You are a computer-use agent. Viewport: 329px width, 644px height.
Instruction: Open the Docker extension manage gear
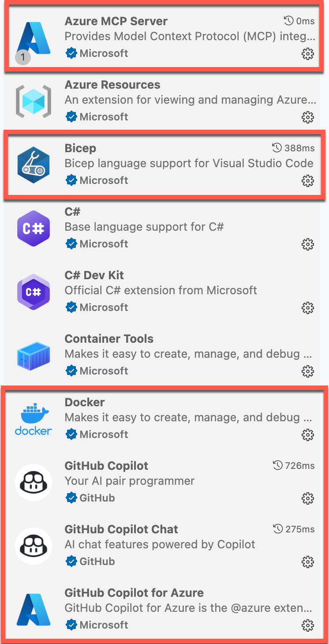(x=308, y=435)
